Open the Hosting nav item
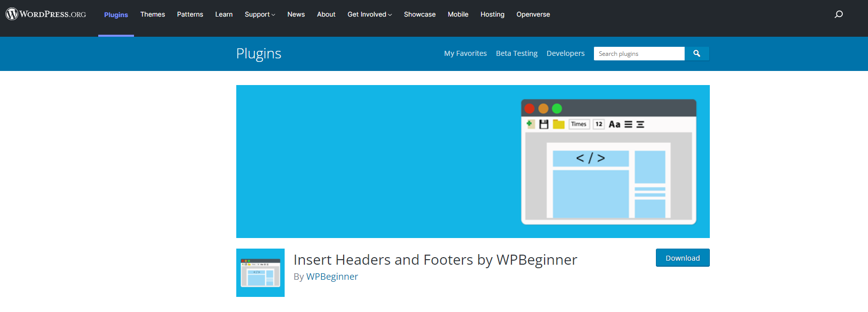Image resolution: width=868 pixels, height=312 pixels. 492,14
